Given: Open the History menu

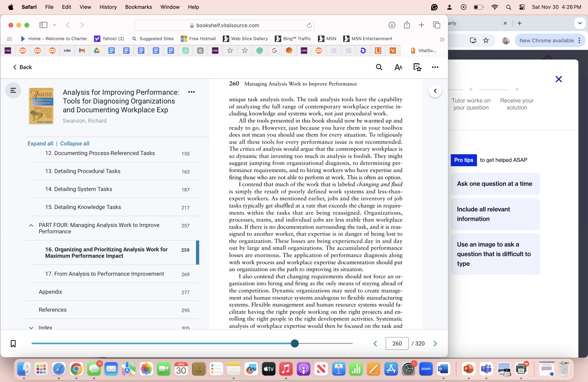Looking at the screenshot, I should 108,7.
